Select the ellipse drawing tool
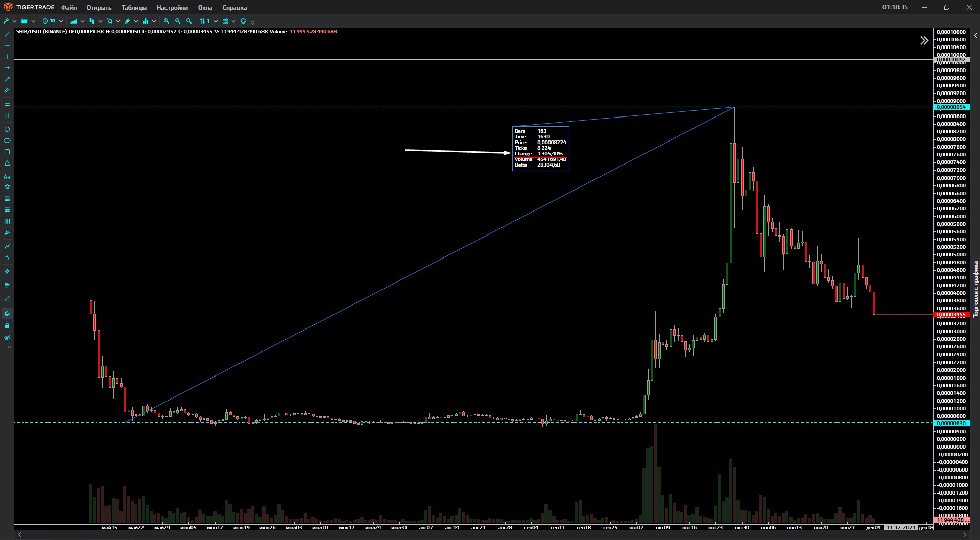This screenshot has height=540, width=980. coord(7,140)
